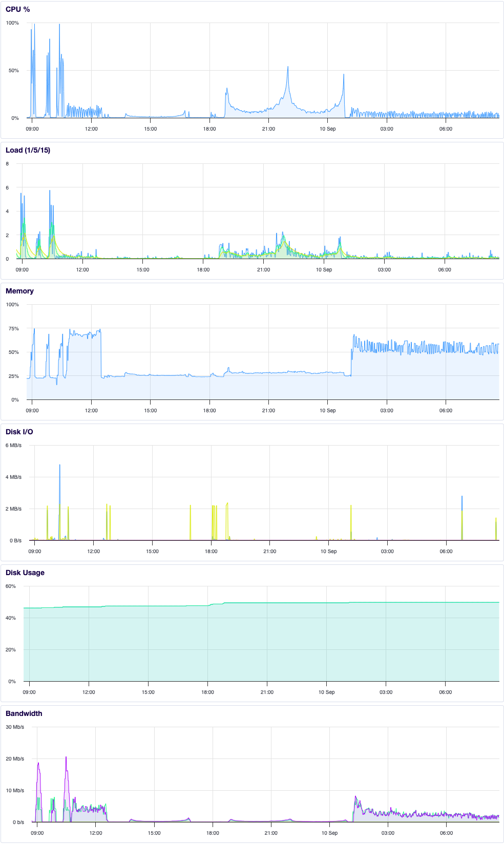Click the 06:00 tick on Bandwidth chart
This screenshot has width=504, height=844.
[x=446, y=833]
